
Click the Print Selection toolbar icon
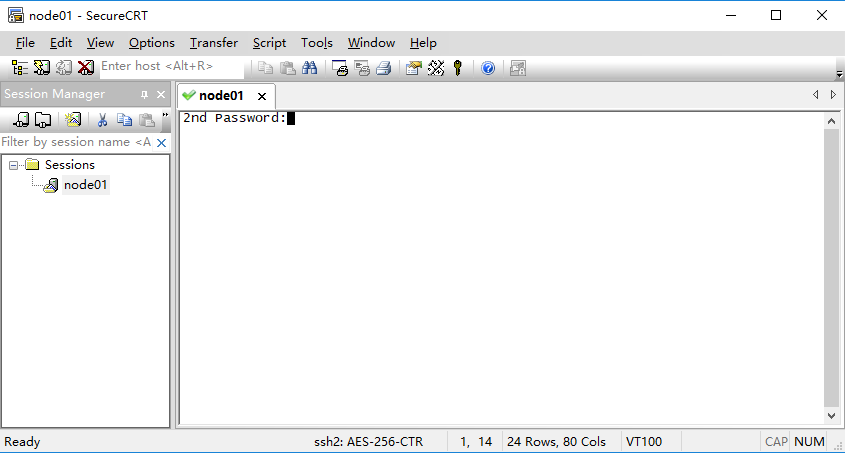point(362,68)
